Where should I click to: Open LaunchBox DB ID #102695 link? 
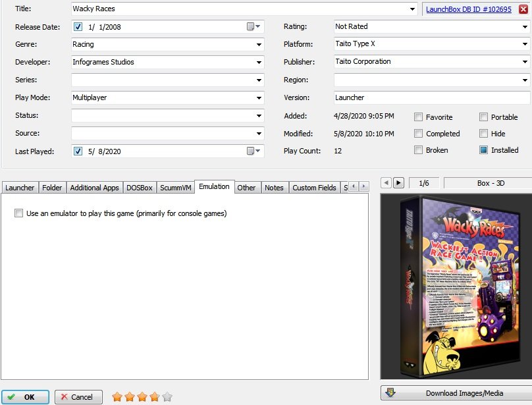pyautogui.click(x=469, y=9)
